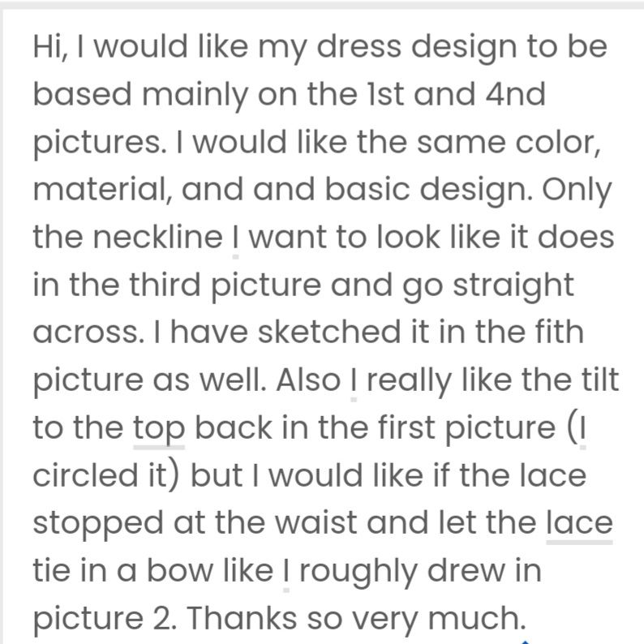Click the text 'picture 2.'
Viewport: 644px width, 644px height.
tap(105, 619)
